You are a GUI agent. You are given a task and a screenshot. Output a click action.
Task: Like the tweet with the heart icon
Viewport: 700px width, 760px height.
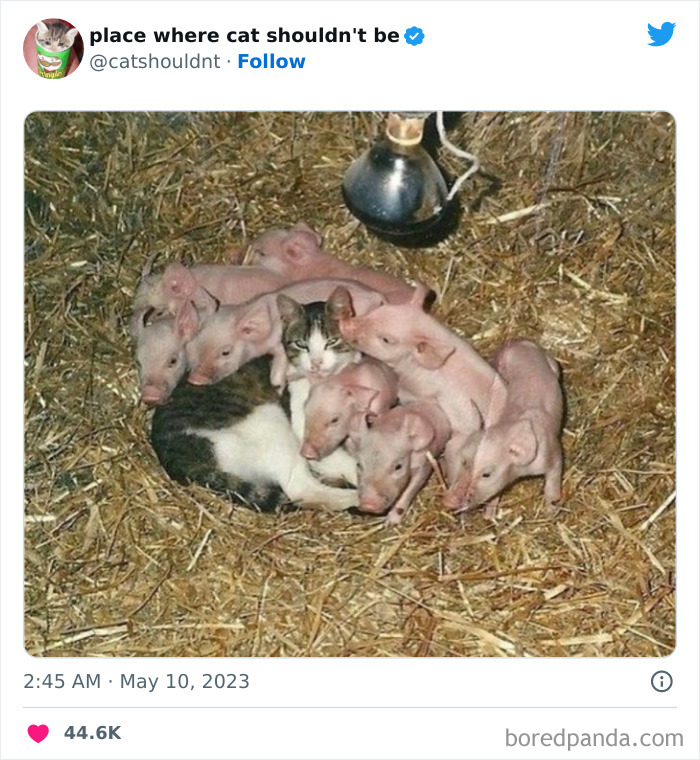tap(38, 733)
